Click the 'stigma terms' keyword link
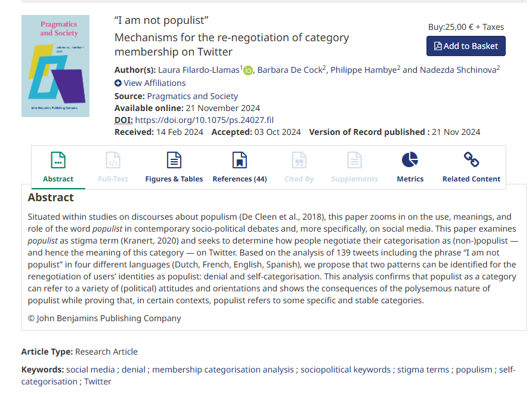This screenshot has height=394, width=532. tap(423, 370)
